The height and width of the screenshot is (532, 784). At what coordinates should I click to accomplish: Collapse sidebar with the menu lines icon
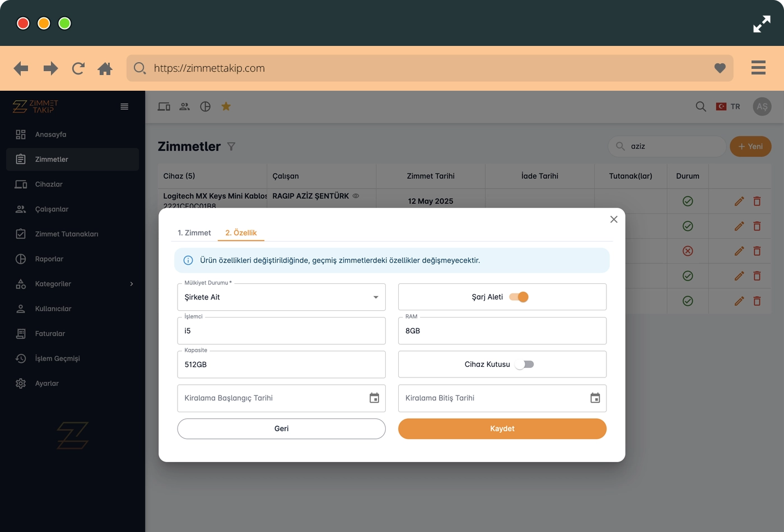coord(124,106)
